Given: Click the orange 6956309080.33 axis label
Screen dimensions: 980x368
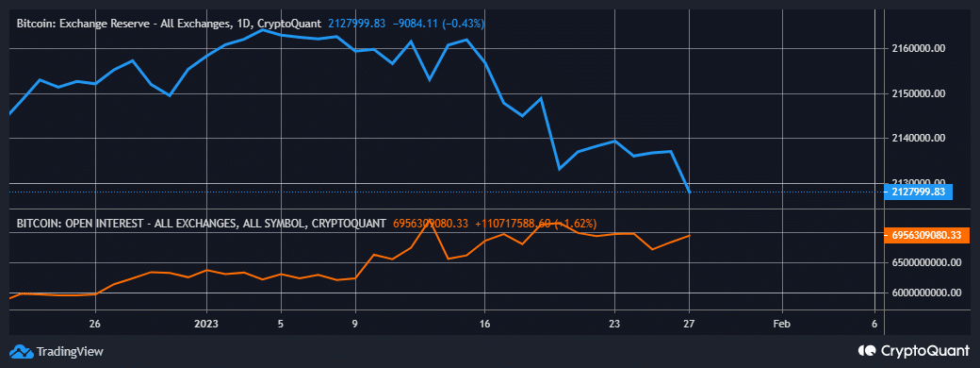Looking at the screenshot, I should pos(926,235).
